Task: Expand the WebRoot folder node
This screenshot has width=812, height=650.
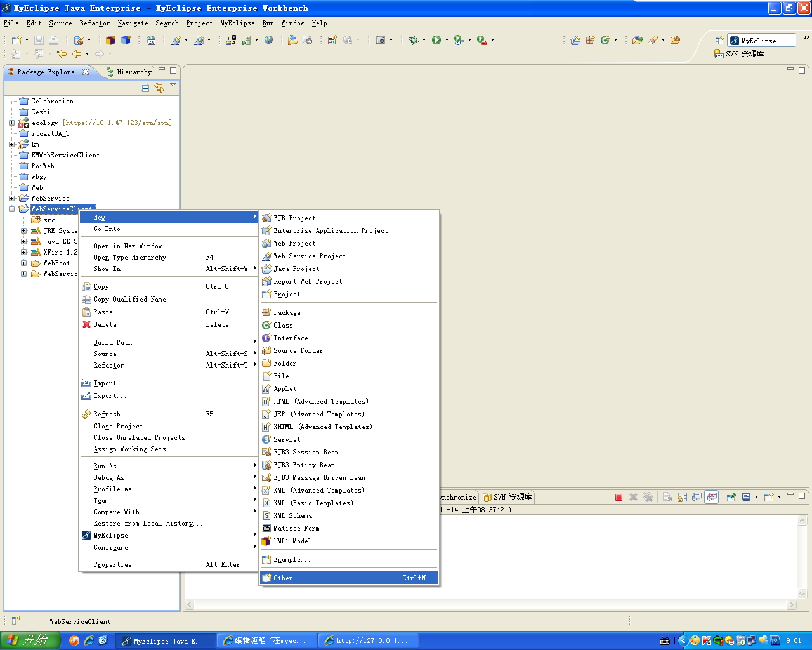Action: (x=24, y=263)
